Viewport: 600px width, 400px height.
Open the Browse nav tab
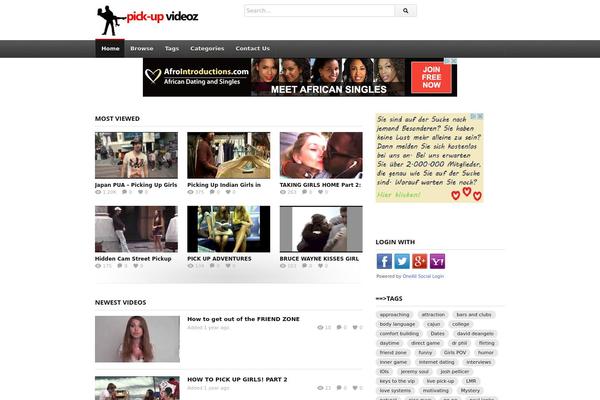coord(142,49)
